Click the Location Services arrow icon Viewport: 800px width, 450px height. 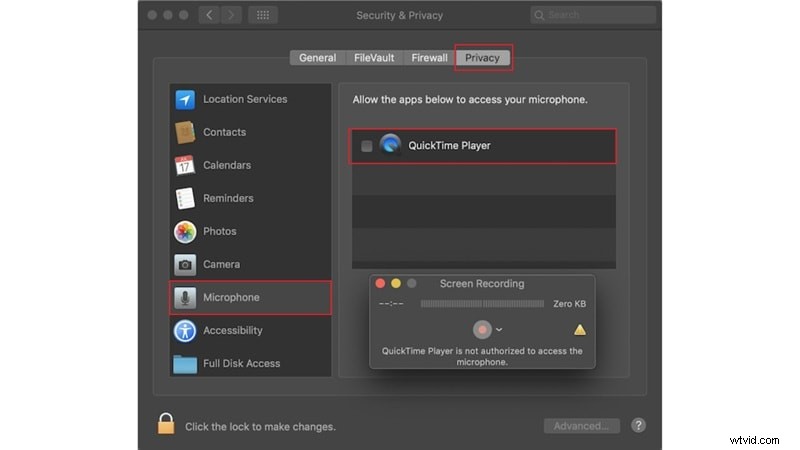(185, 99)
